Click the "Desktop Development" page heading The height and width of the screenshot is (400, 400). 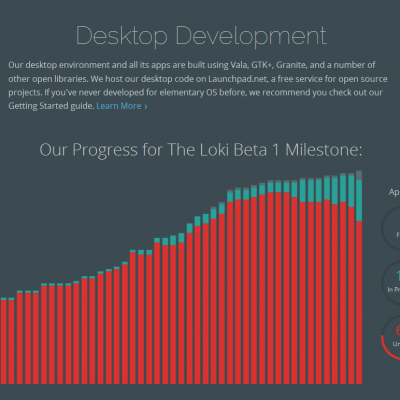click(x=201, y=36)
